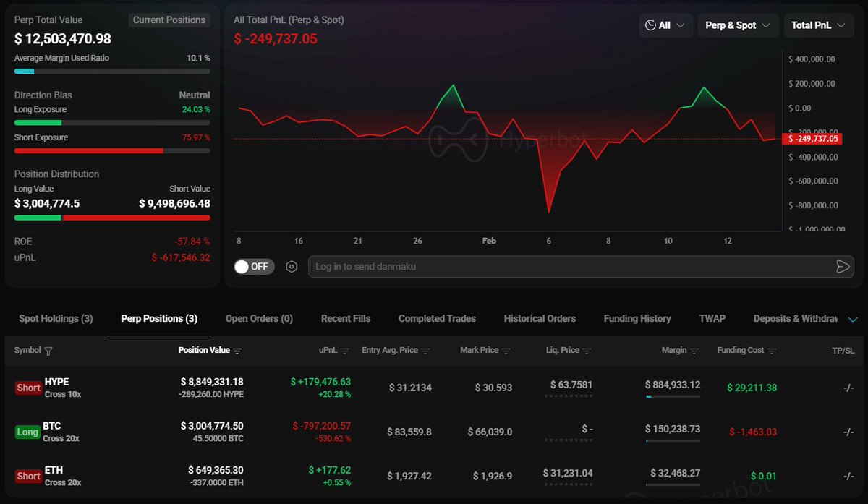868x504 pixels.
Task: Sort by Funding Cost column icon
Action: [x=772, y=351]
